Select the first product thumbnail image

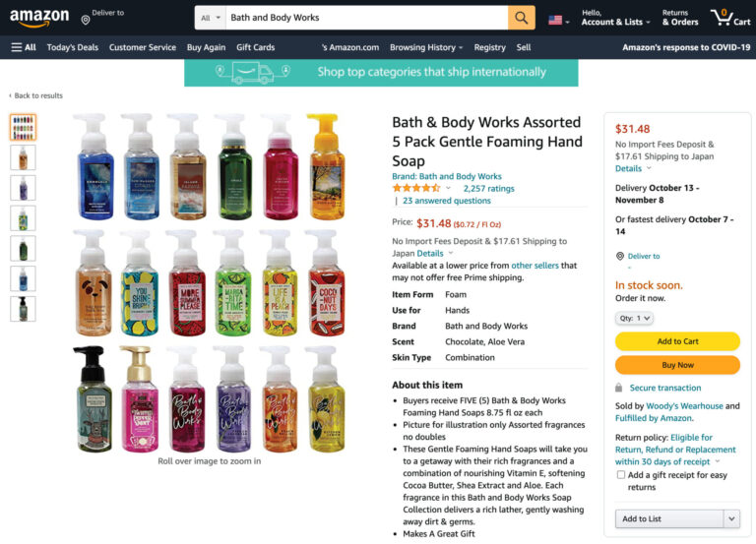tap(22, 127)
